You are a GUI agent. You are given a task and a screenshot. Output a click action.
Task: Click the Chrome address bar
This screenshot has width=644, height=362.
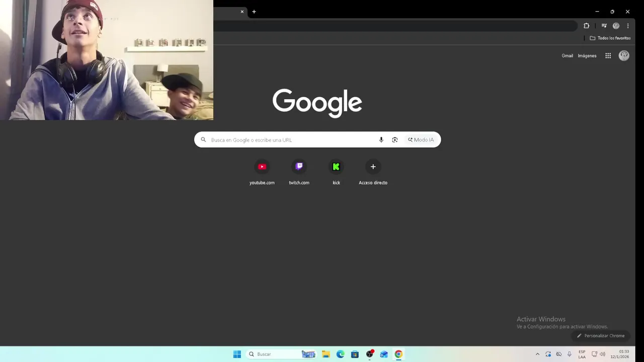coord(395,26)
